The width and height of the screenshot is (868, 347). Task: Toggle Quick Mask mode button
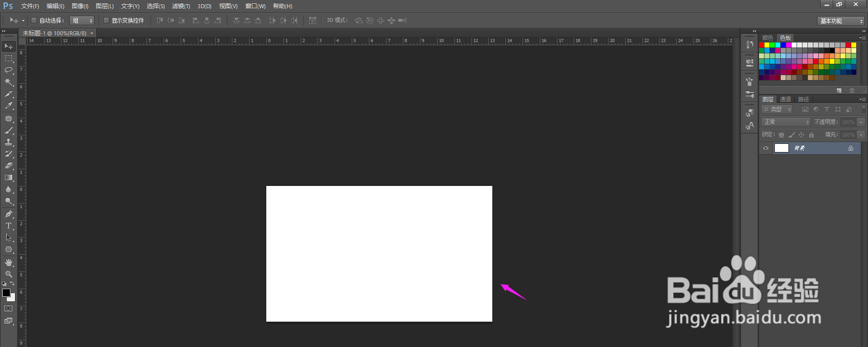(x=9, y=309)
